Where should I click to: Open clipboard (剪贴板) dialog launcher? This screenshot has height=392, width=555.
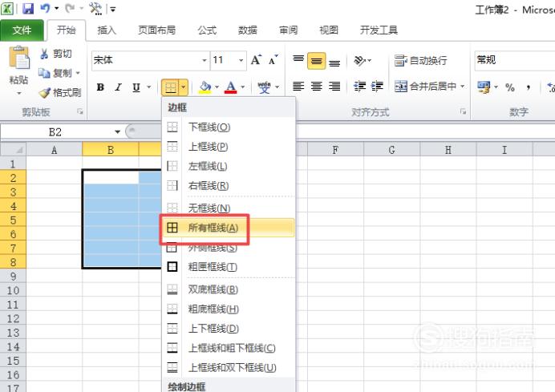(x=80, y=111)
